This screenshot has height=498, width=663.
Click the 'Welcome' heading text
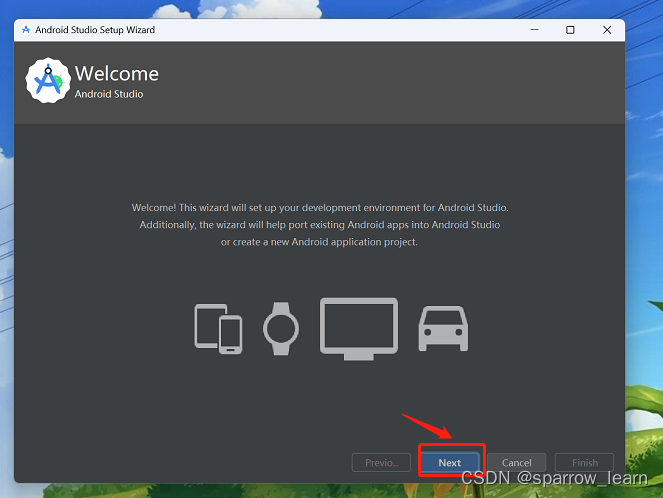coord(117,74)
